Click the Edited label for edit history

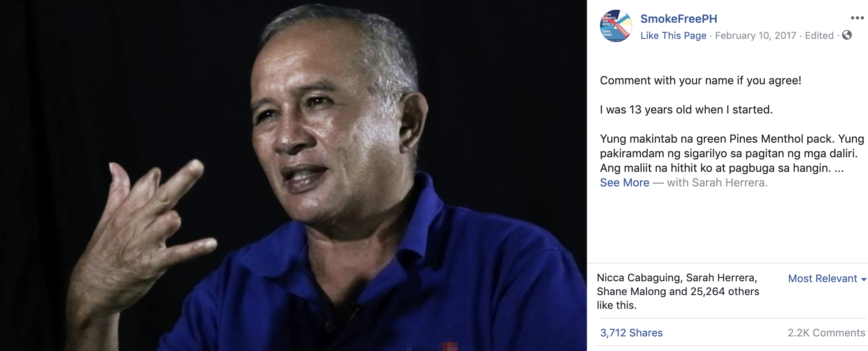(819, 36)
